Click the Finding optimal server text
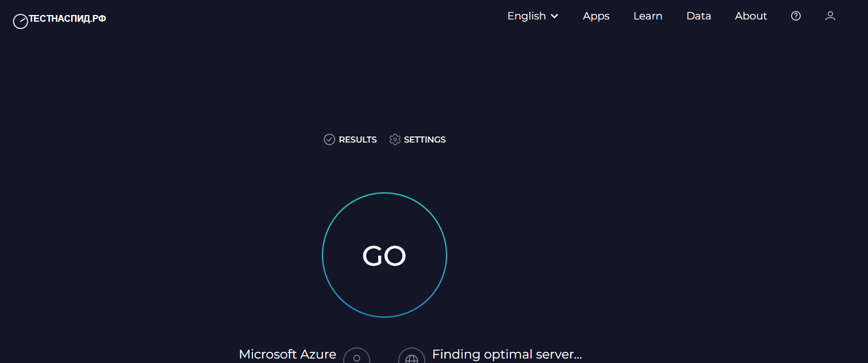 (x=507, y=354)
